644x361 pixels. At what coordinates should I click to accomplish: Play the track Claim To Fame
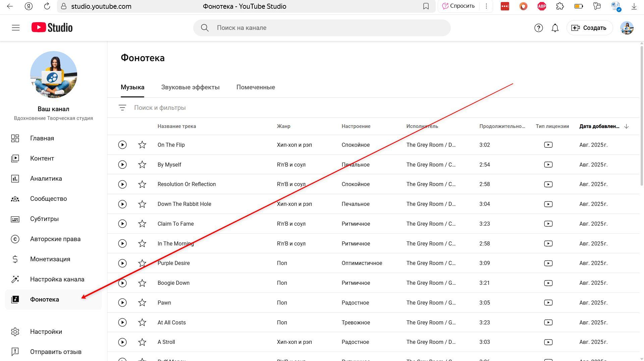coord(122,224)
